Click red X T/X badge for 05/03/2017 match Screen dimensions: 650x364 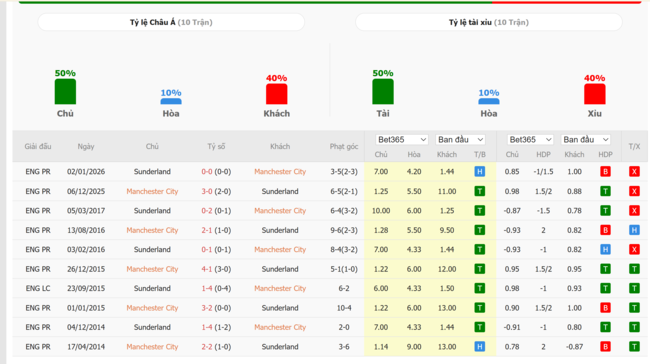634,211
